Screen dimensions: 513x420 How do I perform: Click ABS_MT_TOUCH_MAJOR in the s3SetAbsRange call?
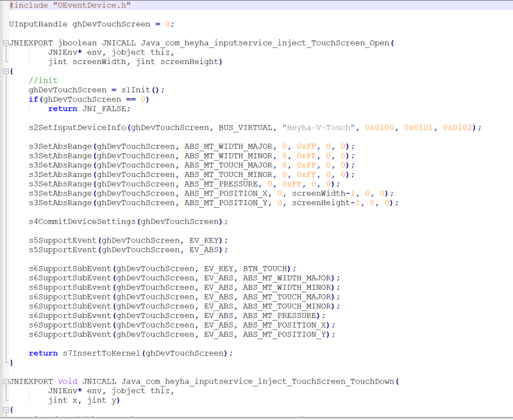tap(228, 165)
